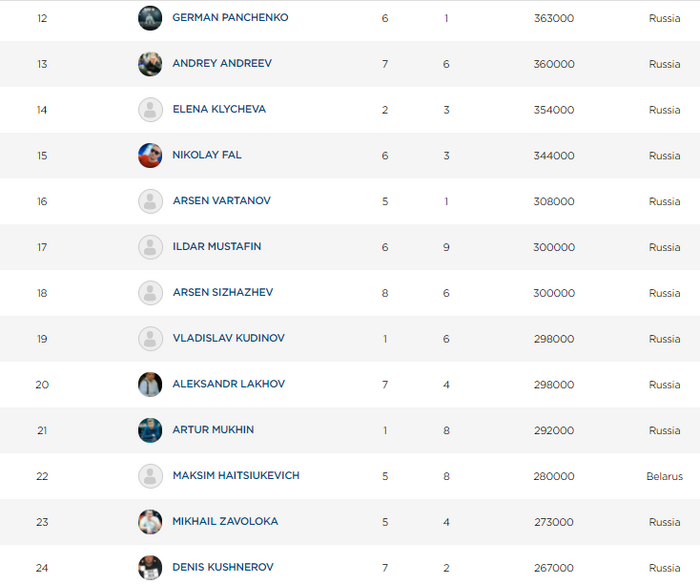Image resolution: width=700 pixels, height=584 pixels.
Task: Open German Panchenko's profile avatar
Action: 150,18
